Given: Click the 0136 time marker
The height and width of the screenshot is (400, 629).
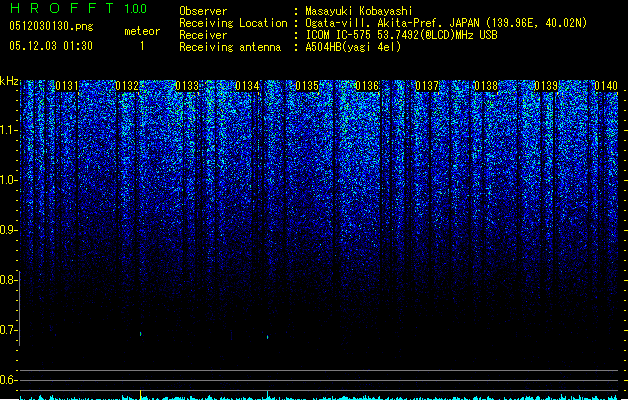Looking at the screenshot, I should tap(367, 86).
